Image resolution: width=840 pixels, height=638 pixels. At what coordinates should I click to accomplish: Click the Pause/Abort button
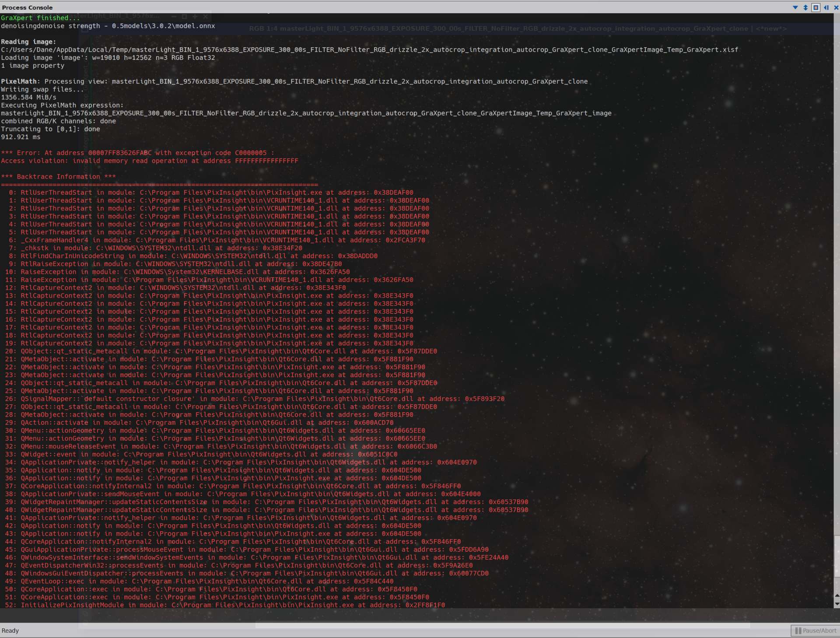[815, 631]
